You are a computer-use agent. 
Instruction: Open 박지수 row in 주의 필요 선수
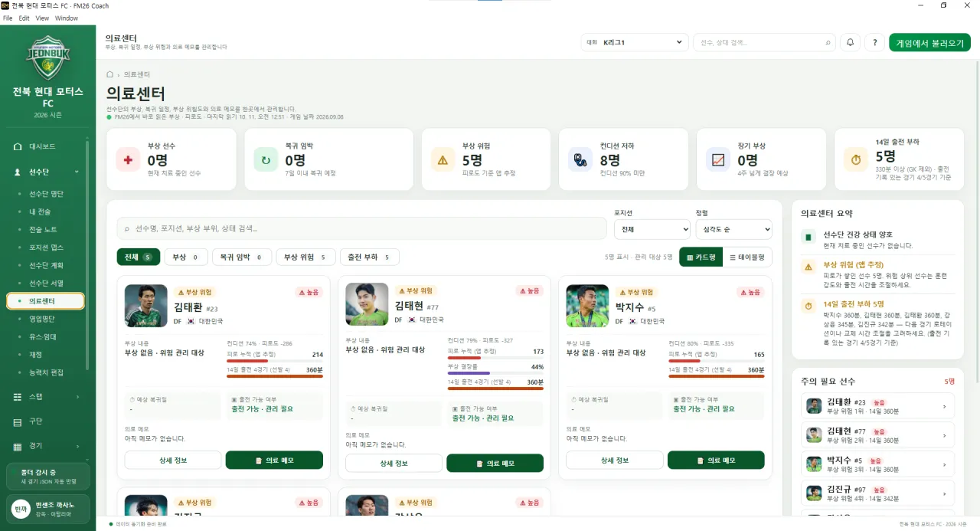(877, 464)
